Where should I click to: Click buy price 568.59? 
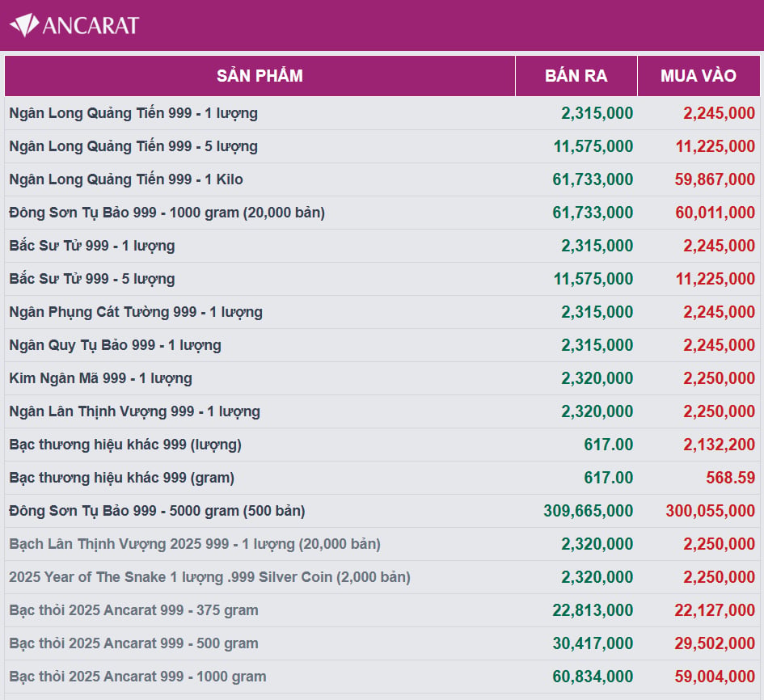pyautogui.click(x=730, y=478)
